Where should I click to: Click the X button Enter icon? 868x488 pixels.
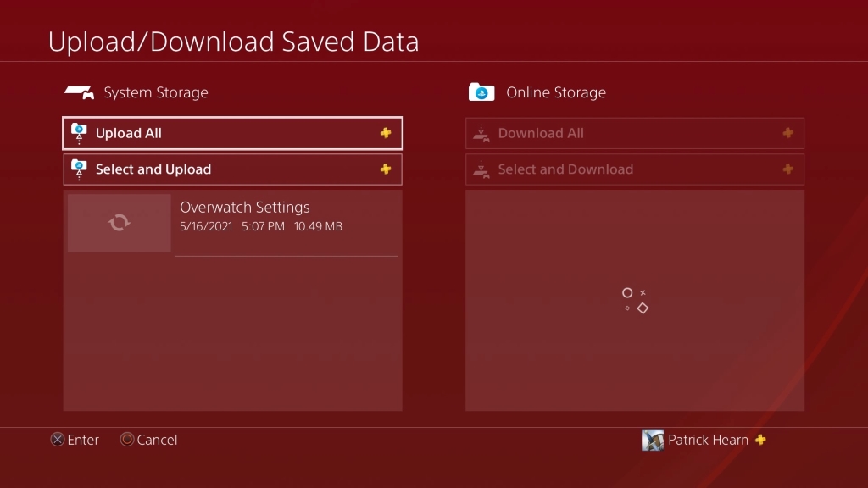pyautogui.click(x=58, y=440)
